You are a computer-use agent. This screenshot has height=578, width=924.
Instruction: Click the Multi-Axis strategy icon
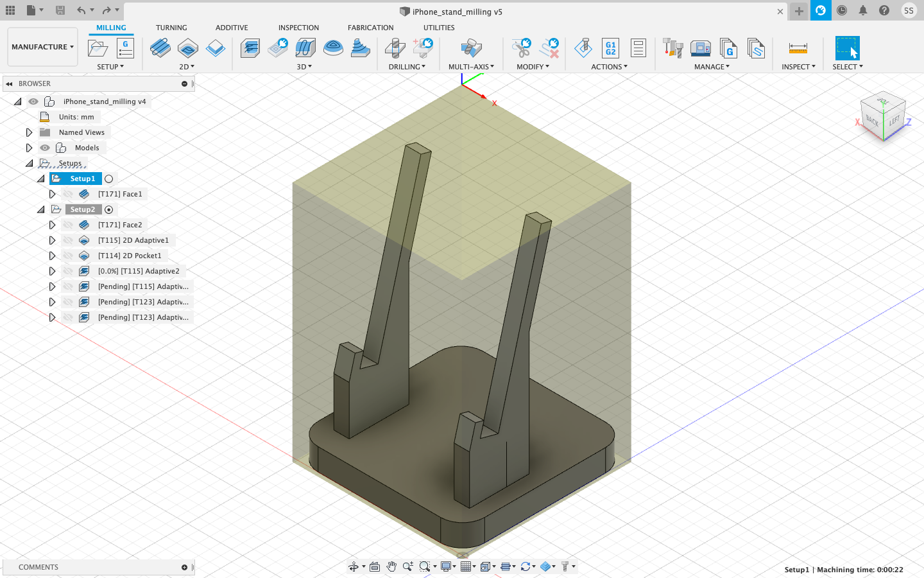(x=472, y=48)
